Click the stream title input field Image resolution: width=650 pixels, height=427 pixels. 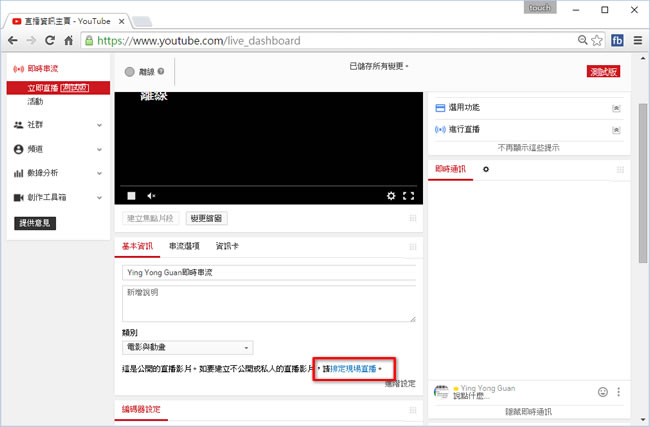click(269, 272)
